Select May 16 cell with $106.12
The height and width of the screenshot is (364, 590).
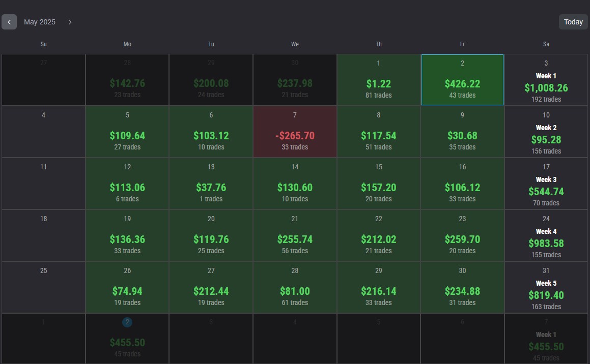pyautogui.click(x=462, y=184)
